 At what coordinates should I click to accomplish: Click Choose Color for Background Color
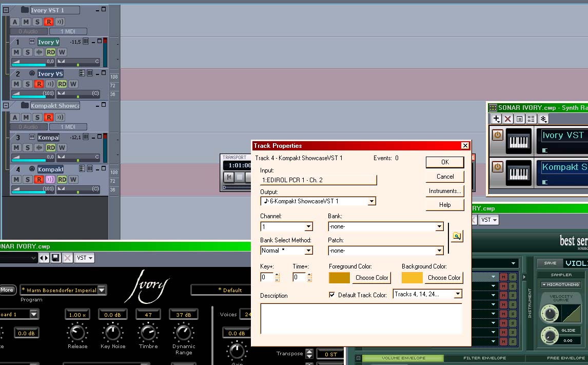coord(444,278)
